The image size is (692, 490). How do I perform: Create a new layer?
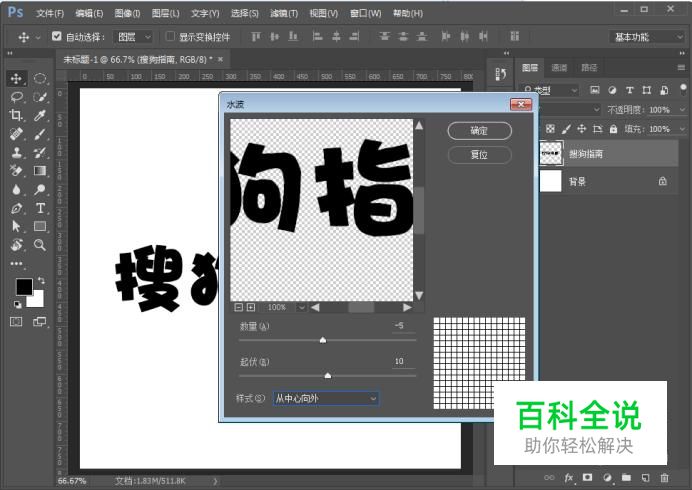point(645,478)
